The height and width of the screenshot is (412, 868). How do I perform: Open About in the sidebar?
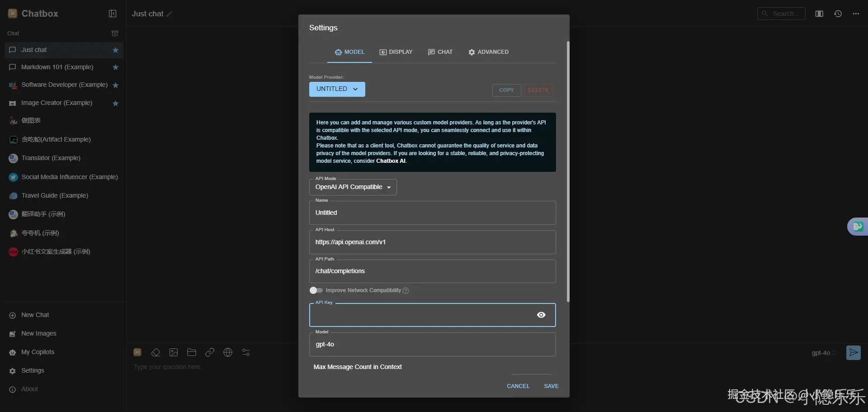(x=64, y=389)
